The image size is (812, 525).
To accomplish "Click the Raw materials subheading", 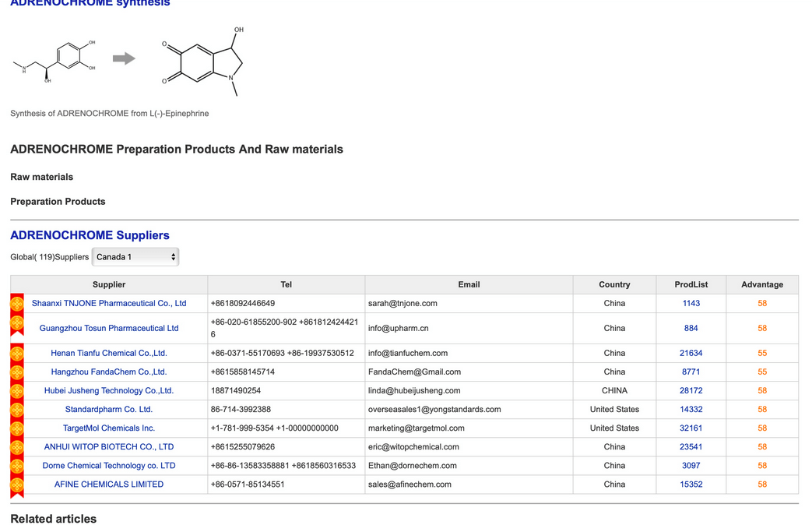I will (x=41, y=177).
